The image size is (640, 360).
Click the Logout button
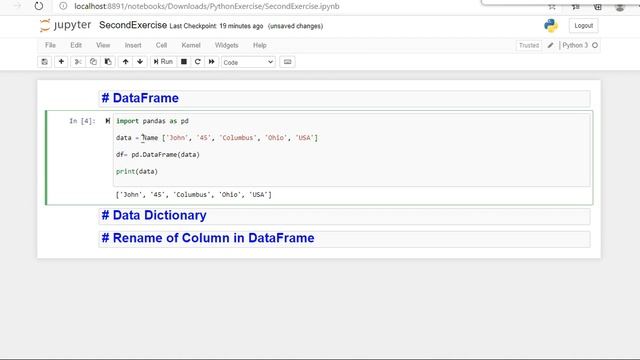pyautogui.click(x=583, y=25)
